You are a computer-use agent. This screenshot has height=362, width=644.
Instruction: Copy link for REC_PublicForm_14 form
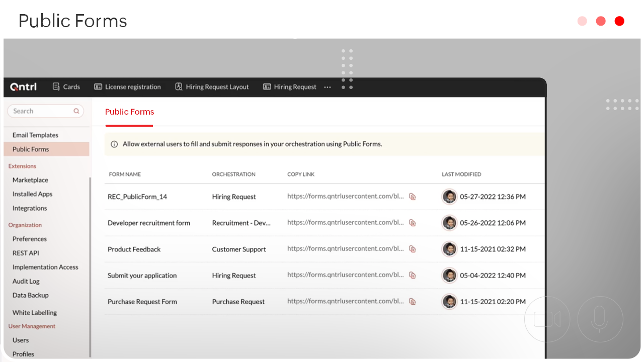[x=412, y=197]
